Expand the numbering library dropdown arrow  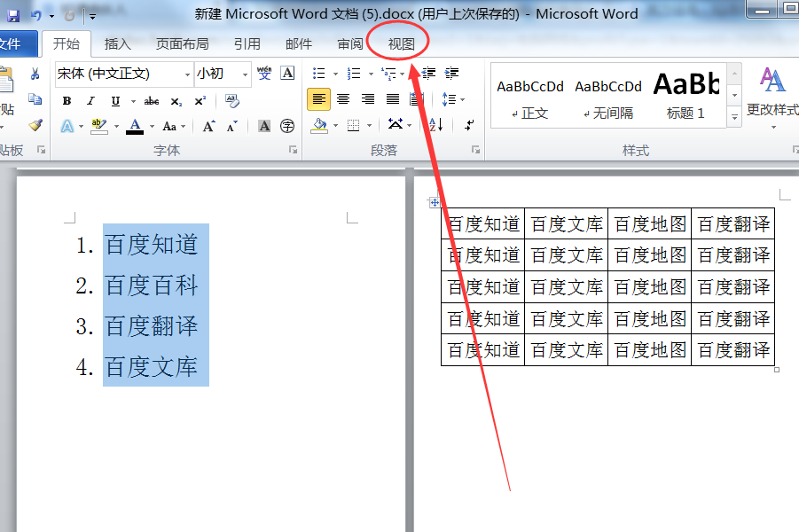(x=371, y=74)
